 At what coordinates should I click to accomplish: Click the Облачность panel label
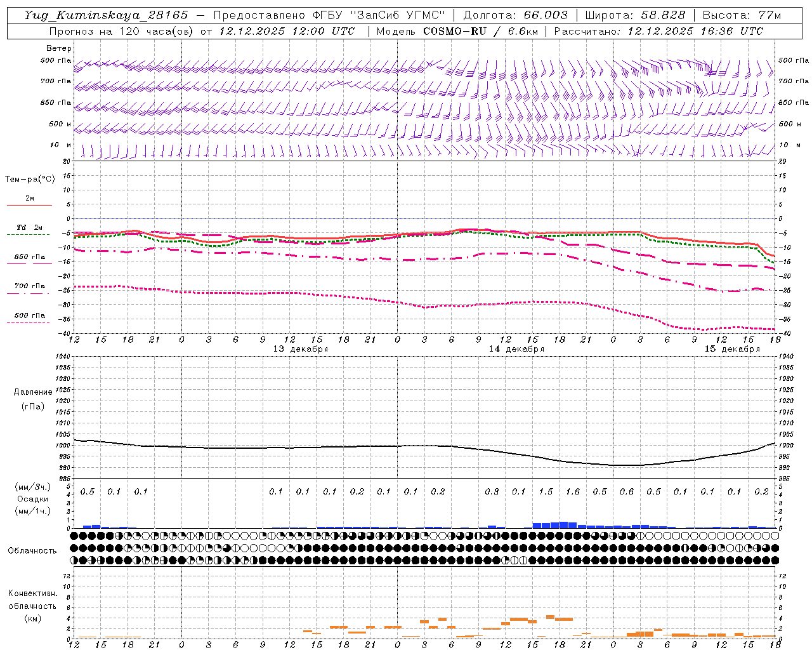tap(32, 550)
